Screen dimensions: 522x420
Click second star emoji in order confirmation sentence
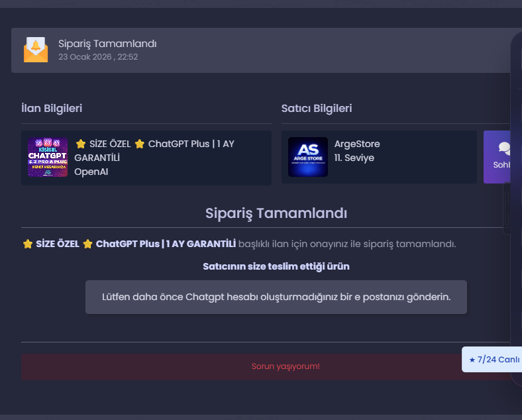coord(87,244)
